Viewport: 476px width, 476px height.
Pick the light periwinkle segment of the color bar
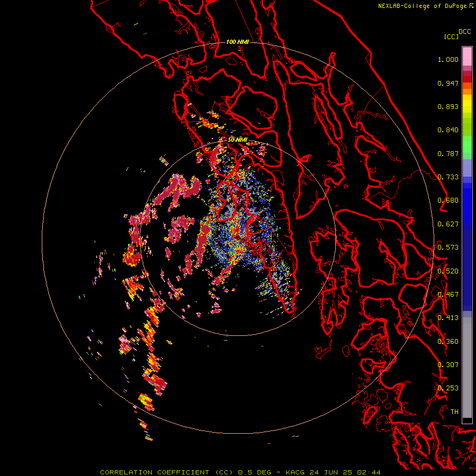(x=467, y=168)
